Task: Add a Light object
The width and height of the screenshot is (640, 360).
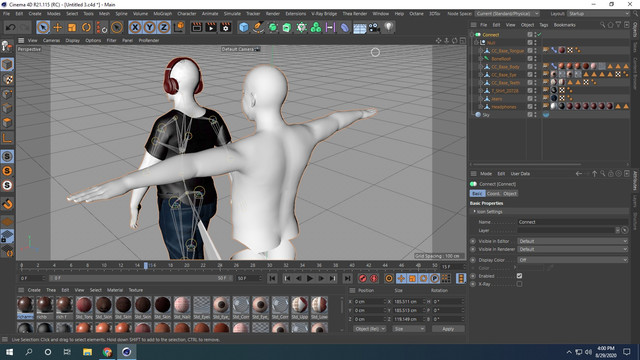Action: pos(389,27)
